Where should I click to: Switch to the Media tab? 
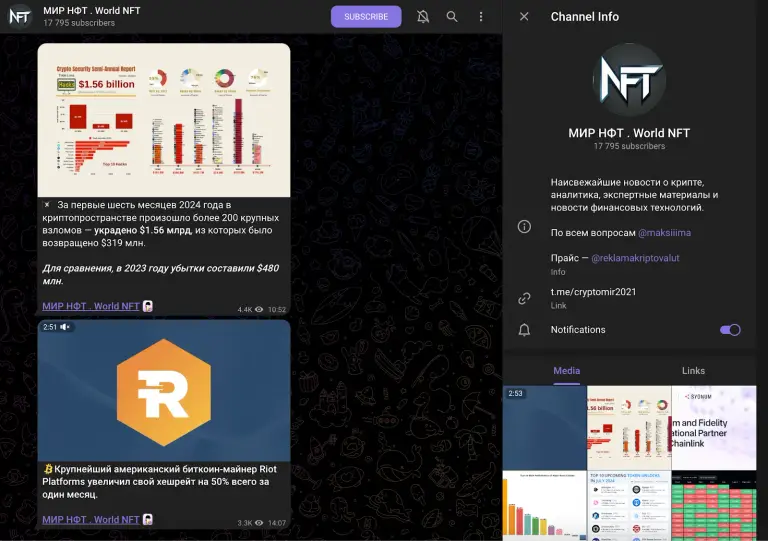(567, 371)
